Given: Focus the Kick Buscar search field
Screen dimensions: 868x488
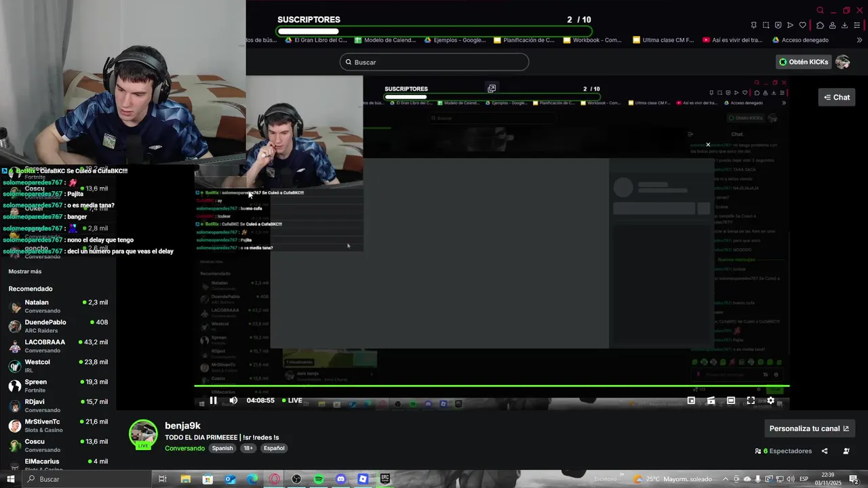Looking at the screenshot, I should [x=434, y=62].
